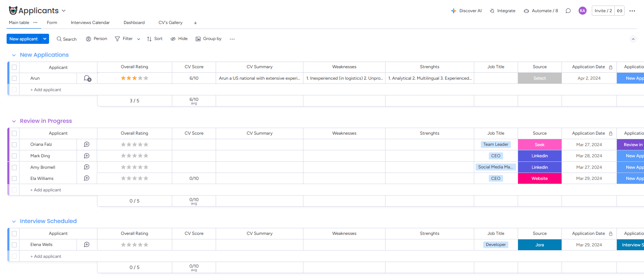The image size is (644, 278).
Task: Open Mark Ding's Application Date cell
Action: click(x=589, y=156)
